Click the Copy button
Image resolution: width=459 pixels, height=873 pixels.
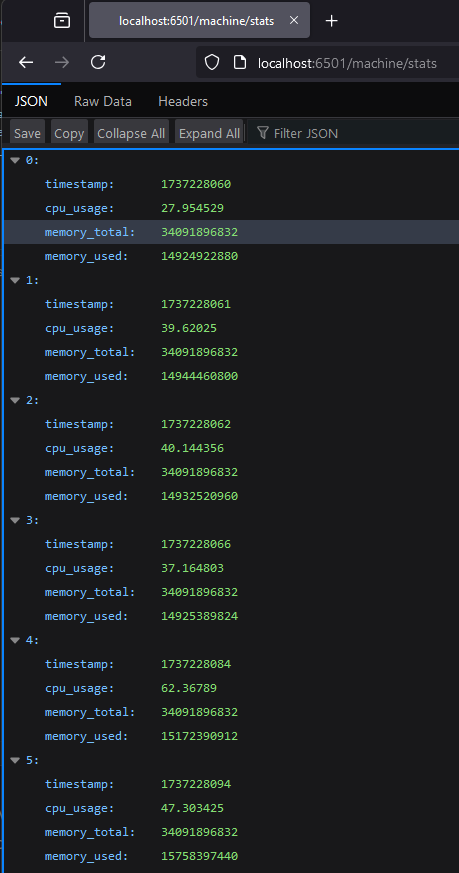pyautogui.click(x=69, y=134)
